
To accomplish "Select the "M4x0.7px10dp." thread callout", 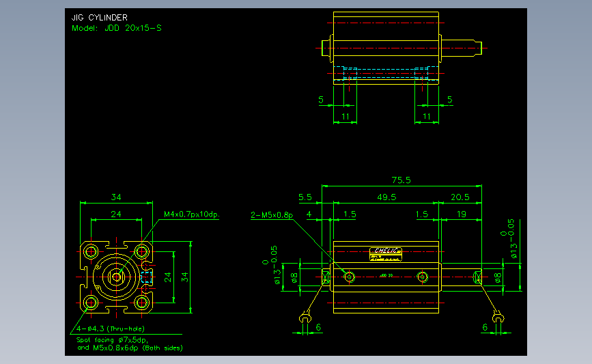I will [x=191, y=214].
